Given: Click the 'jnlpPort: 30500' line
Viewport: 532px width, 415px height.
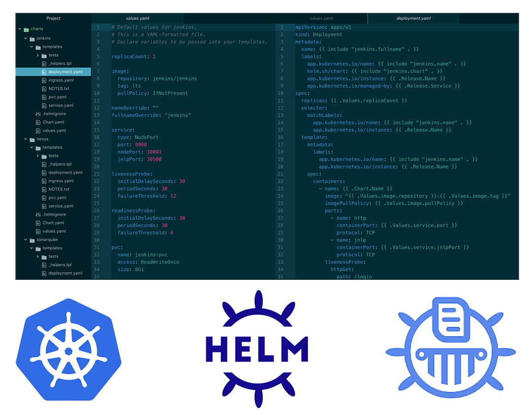Looking at the screenshot, I should pos(139,160).
